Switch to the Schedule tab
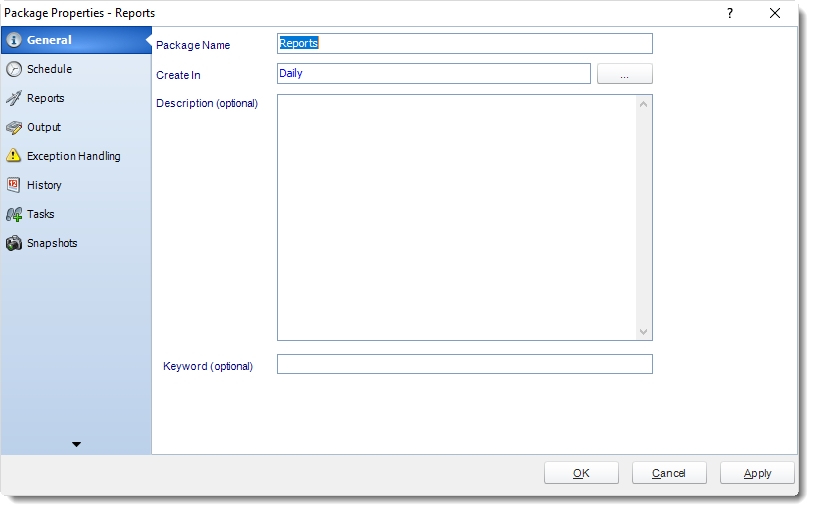 pyautogui.click(x=76, y=69)
